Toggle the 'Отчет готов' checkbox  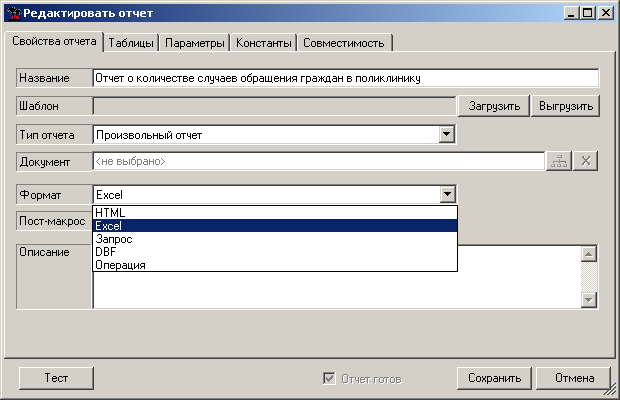[x=328, y=379]
